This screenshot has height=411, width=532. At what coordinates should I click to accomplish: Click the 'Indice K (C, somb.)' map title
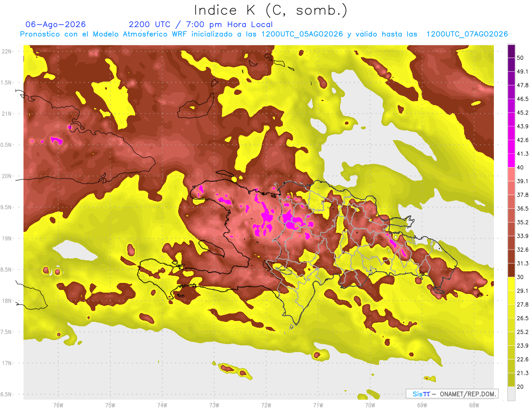pos(271,10)
